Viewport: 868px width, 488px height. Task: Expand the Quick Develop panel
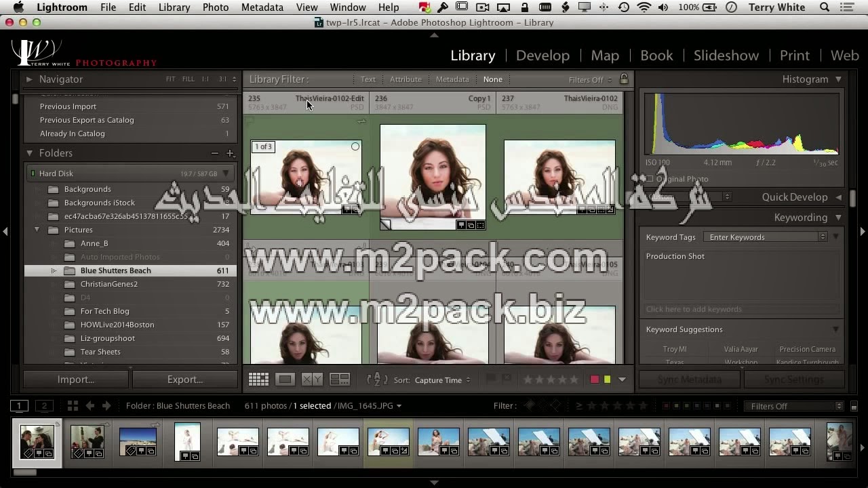coord(839,197)
